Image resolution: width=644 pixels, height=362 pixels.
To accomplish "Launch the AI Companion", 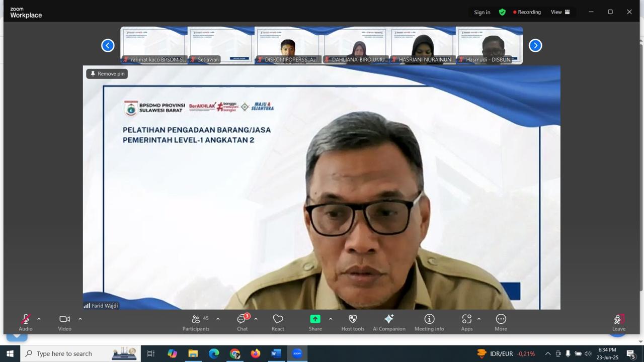I will pos(389,322).
